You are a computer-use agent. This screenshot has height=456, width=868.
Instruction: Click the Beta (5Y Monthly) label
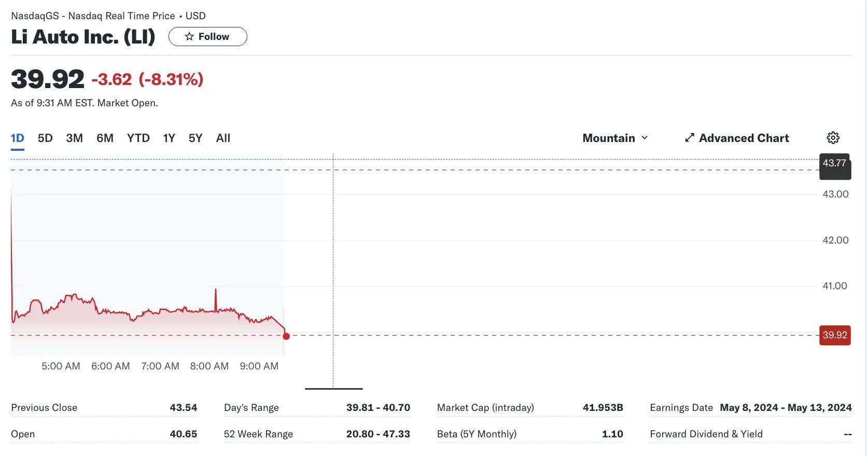click(477, 434)
